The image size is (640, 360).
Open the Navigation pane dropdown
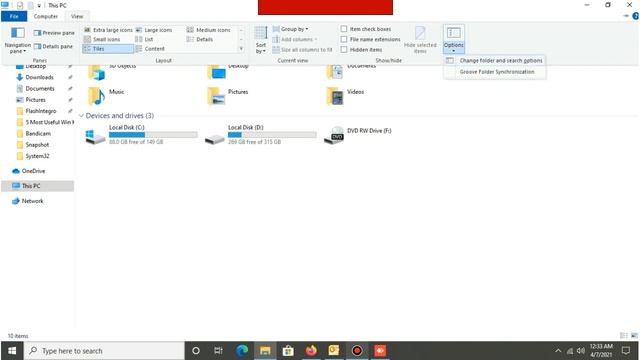(x=18, y=40)
